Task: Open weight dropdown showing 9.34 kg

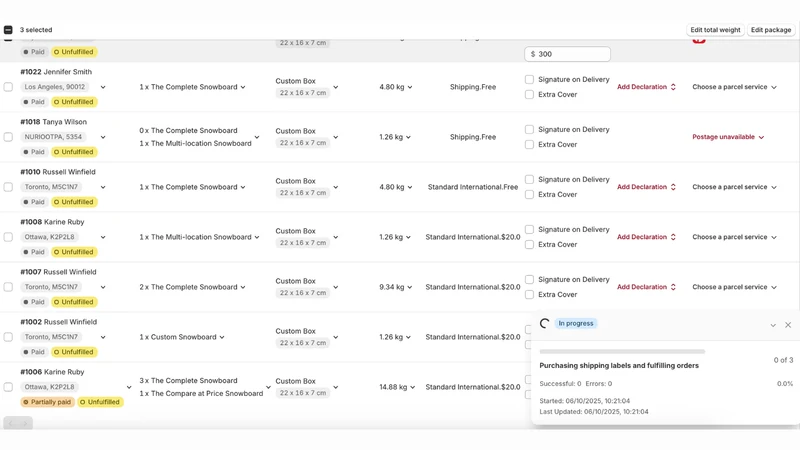Action: [396, 287]
